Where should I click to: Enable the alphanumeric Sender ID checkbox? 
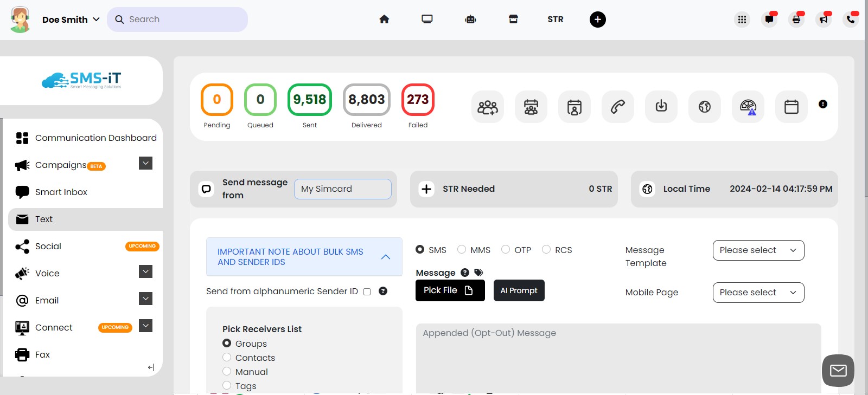pos(367,292)
